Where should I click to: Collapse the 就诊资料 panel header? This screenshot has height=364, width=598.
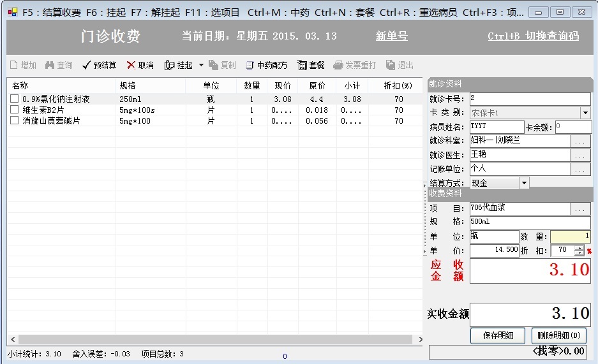coord(509,84)
